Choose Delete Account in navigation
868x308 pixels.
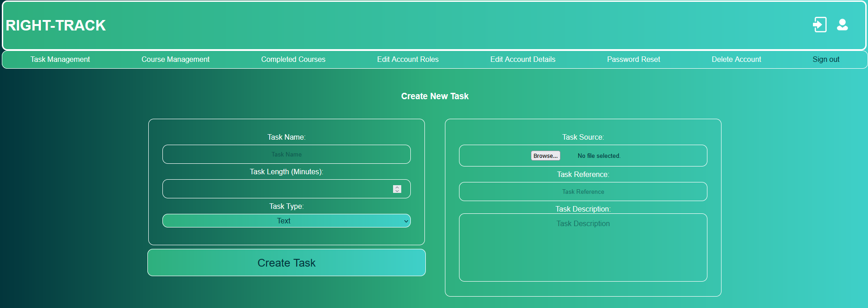click(736, 59)
